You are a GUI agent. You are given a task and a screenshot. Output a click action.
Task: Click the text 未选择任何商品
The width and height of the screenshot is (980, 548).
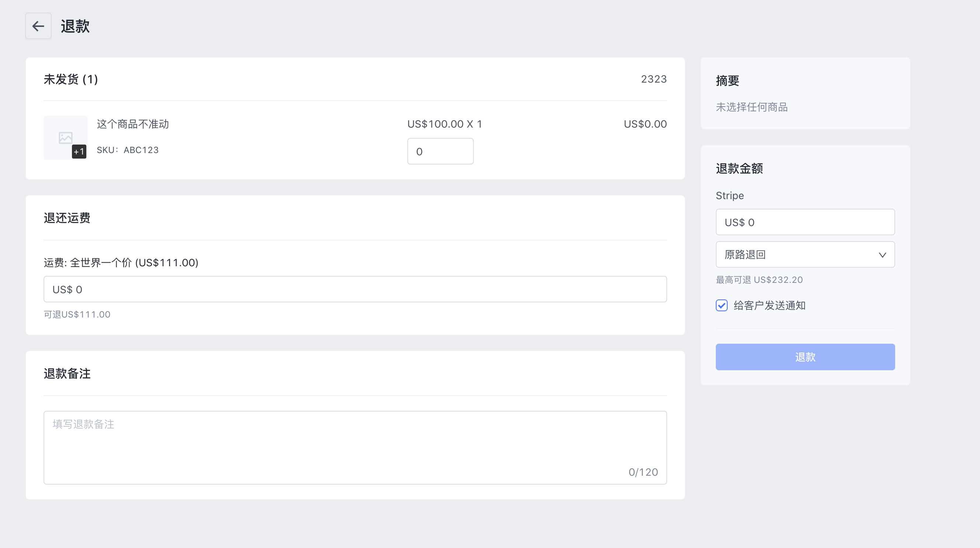[752, 107]
